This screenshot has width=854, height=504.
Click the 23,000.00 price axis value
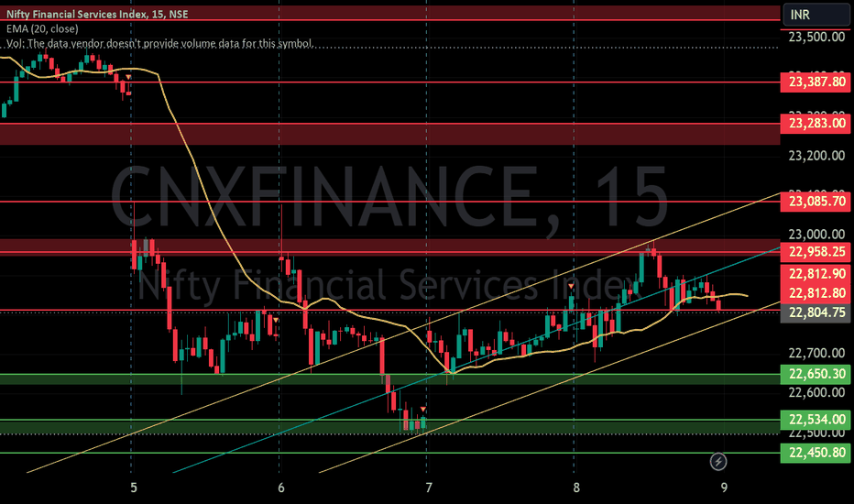pyautogui.click(x=816, y=235)
